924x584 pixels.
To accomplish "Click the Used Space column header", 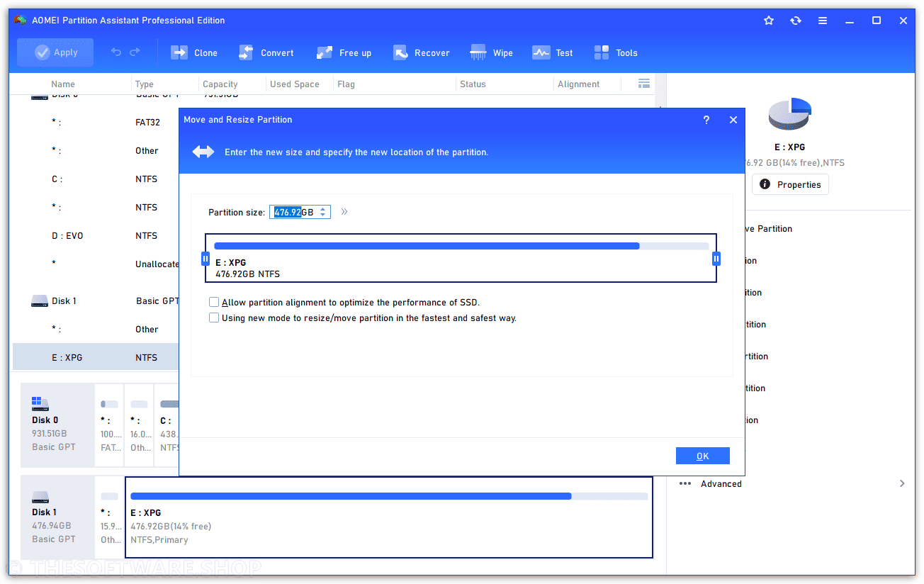I will 295,84.
